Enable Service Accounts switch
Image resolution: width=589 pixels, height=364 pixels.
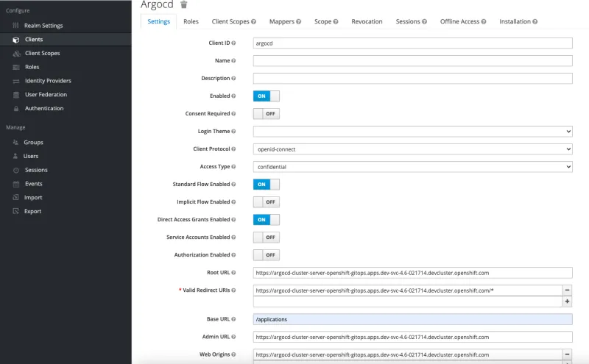point(267,238)
